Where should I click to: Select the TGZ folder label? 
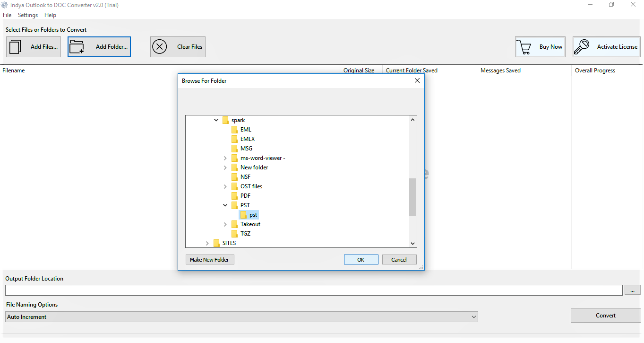click(x=245, y=234)
